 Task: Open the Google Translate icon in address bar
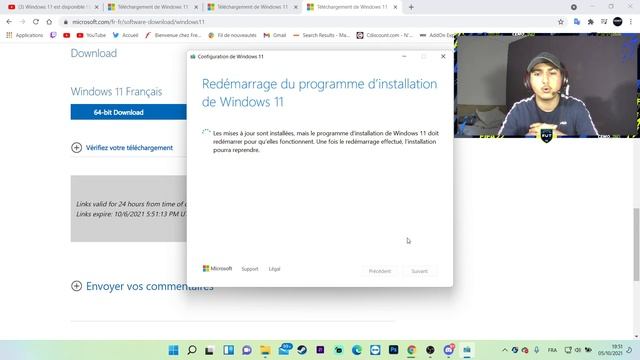click(577, 22)
